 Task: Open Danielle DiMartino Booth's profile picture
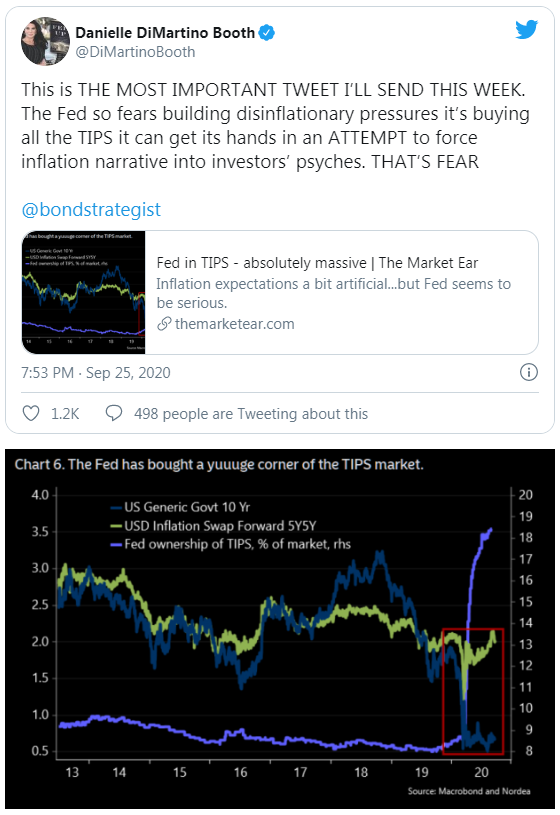click(x=46, y=41)
